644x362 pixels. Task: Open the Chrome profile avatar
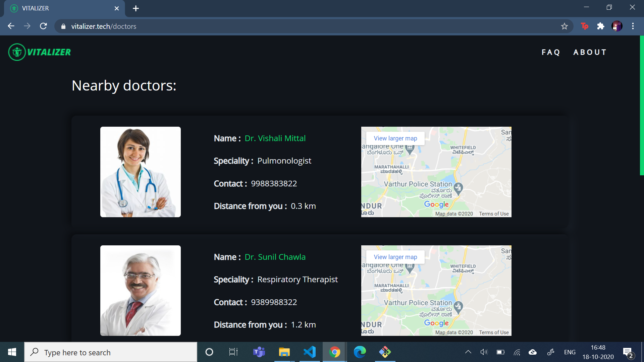616,26
